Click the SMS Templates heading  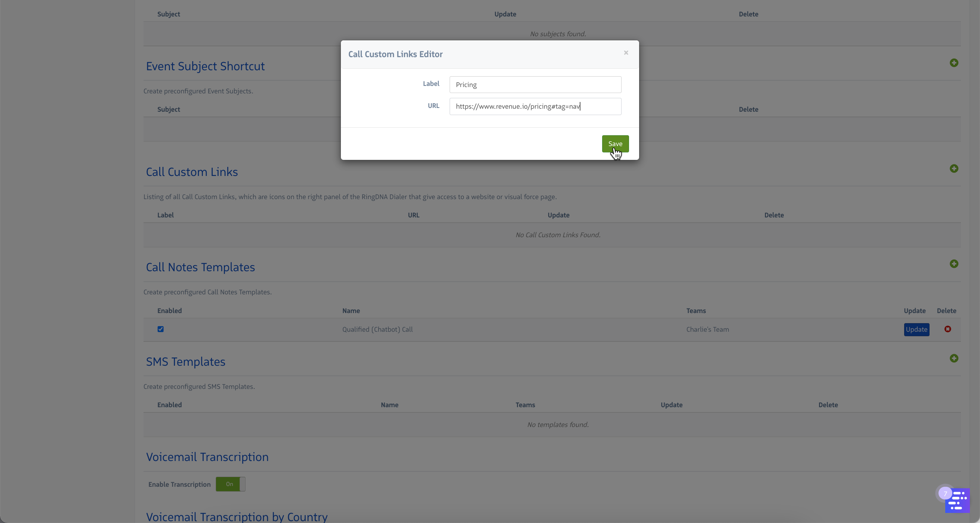click(185, 362)
